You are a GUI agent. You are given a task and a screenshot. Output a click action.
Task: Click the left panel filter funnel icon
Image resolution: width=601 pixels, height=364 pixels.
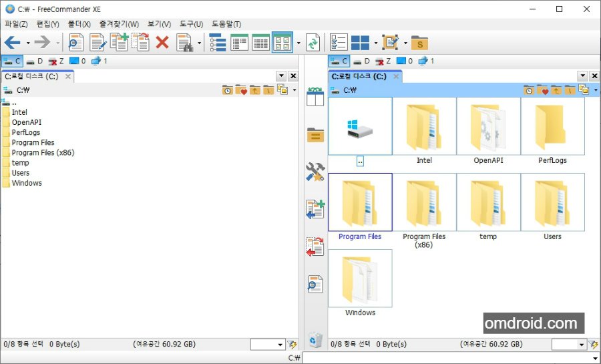click(292, 345)
